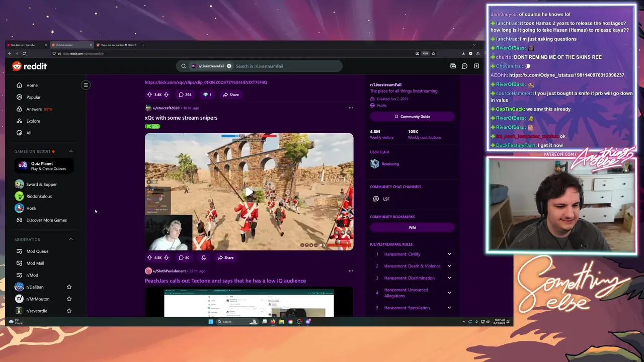Switch to the Not Like Us YouTube tab
This screenshot has width=644, height=362.
27,45
